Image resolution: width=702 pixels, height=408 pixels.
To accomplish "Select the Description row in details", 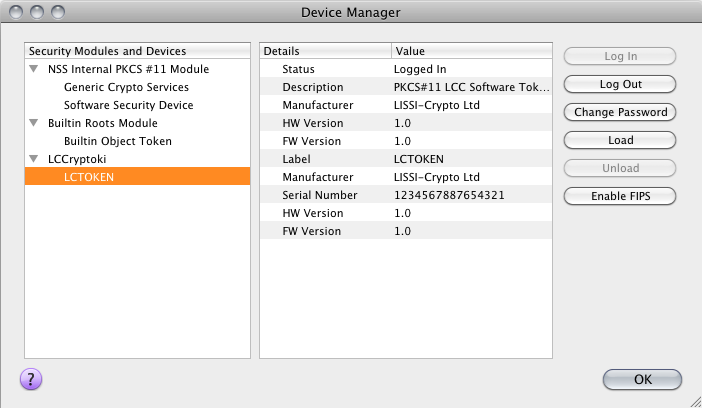I will 406,87.
